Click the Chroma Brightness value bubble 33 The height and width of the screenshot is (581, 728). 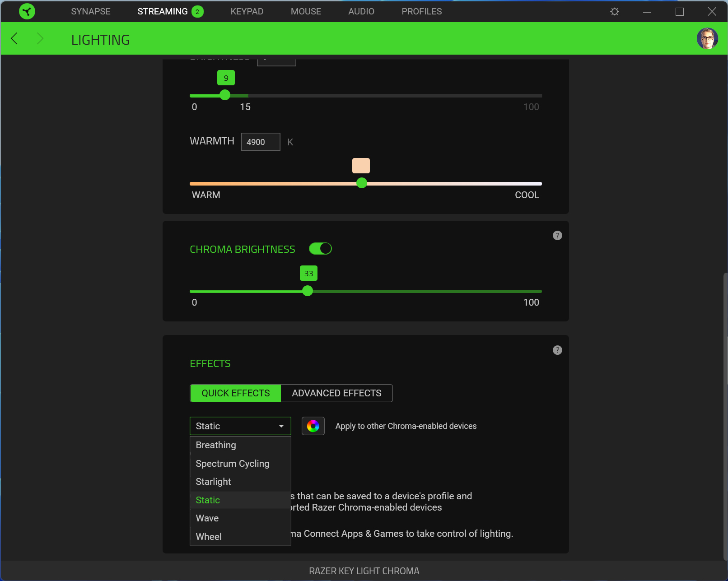click(x=308, y=273)
